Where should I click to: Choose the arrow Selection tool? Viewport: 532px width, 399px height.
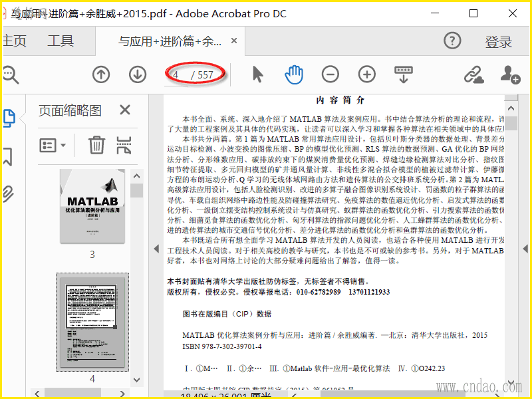[x=258, y=74]
